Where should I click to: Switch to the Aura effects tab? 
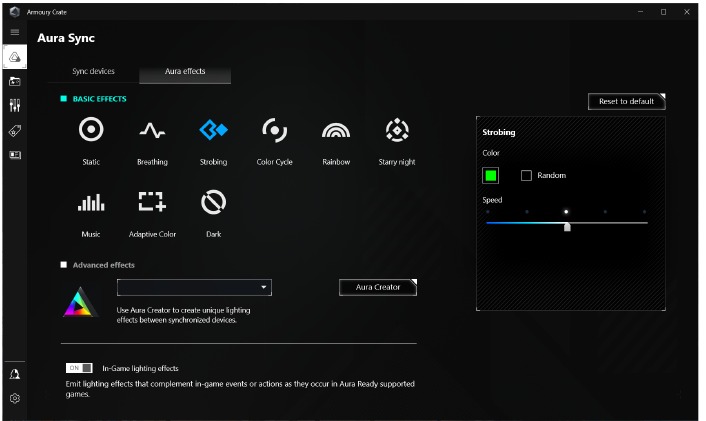pyautogui.click(x=185, y=72)
